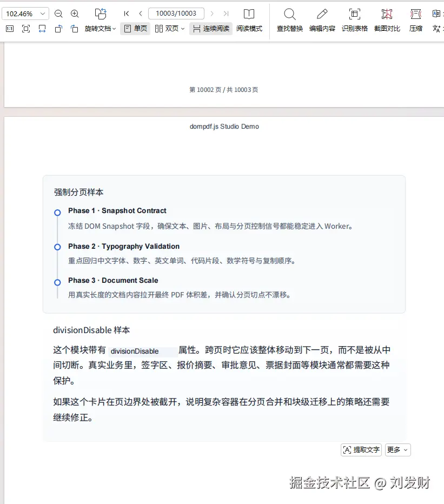Click the reading mode book icon
Image resolution: width=444 pixels, height=504 pixels.
coord(249,14)
